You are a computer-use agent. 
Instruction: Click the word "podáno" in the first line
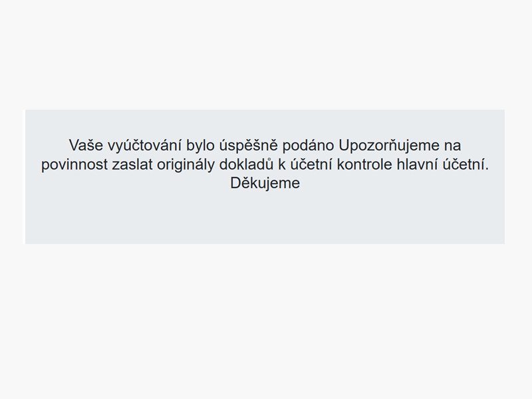pyautogui.click(x=308, y=146)
